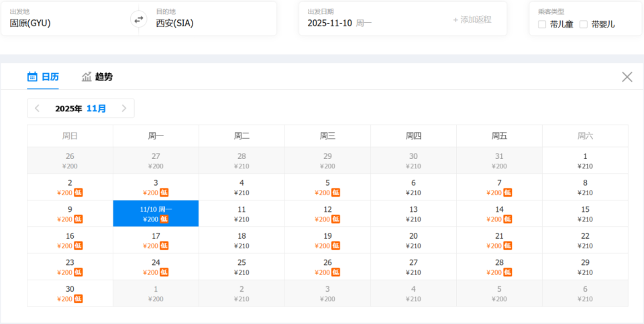The width and height of the screenshot is (644, 324).
Task: Check the 带儿童 checkbox
Action: [542, 24]
